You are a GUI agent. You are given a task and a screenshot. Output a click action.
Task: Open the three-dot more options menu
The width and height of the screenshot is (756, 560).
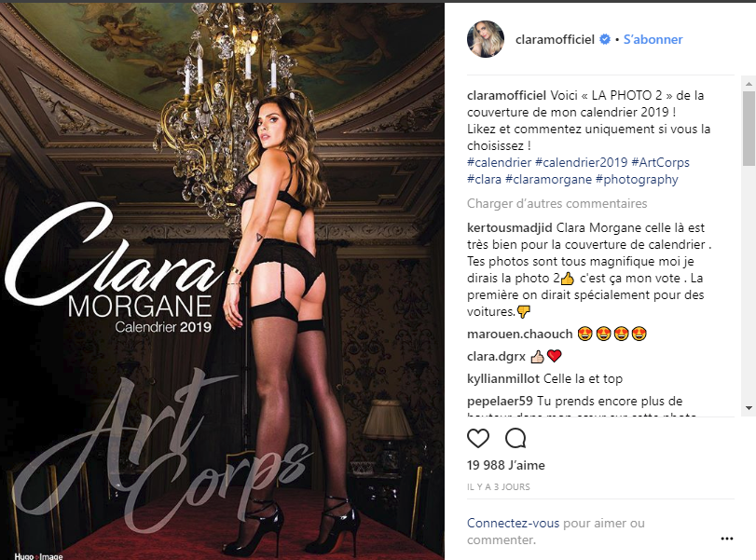726,539
